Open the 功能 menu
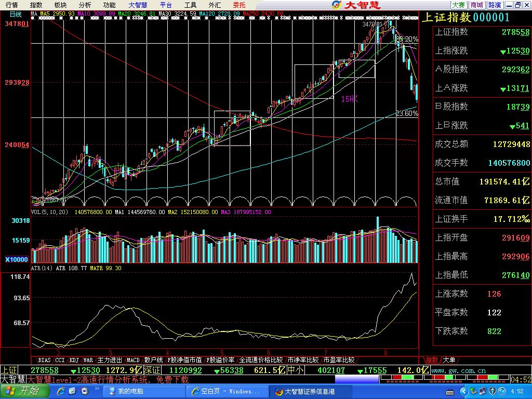The height and width of the screenshot is (399, 532). click(109, 5)
